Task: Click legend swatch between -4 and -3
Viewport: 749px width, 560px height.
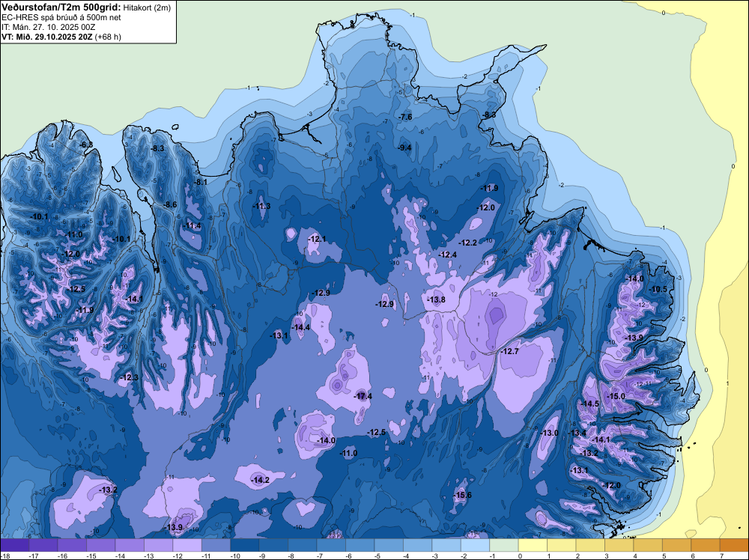Action: coord(417,545)
